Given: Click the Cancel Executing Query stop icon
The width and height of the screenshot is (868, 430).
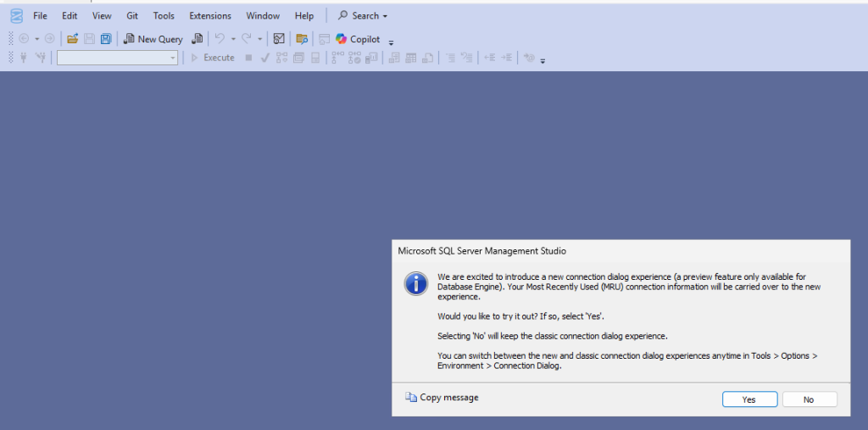Looking at the screenshot, I should (248, 58).
